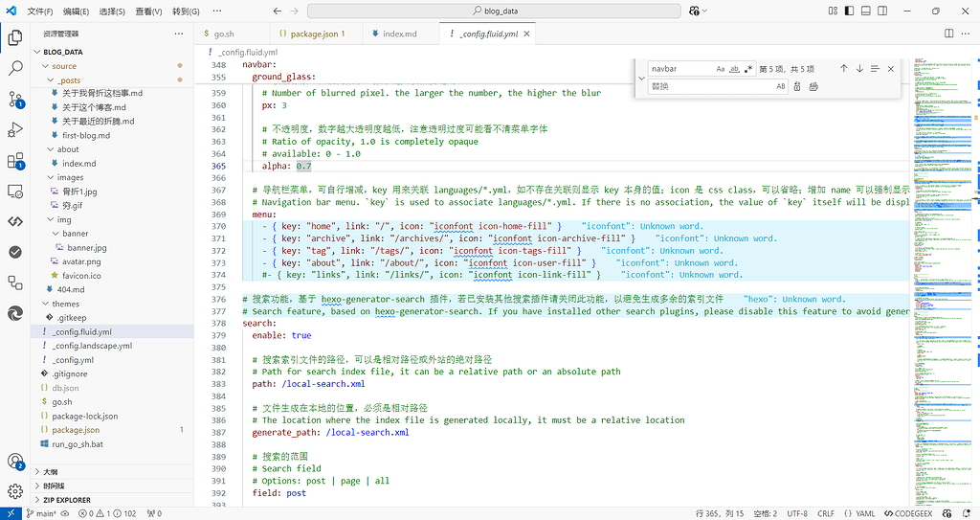Open editor More Actions ellipsis
Image resolution: width=980 pixels, height=520 pixels.
pos(966,34)
